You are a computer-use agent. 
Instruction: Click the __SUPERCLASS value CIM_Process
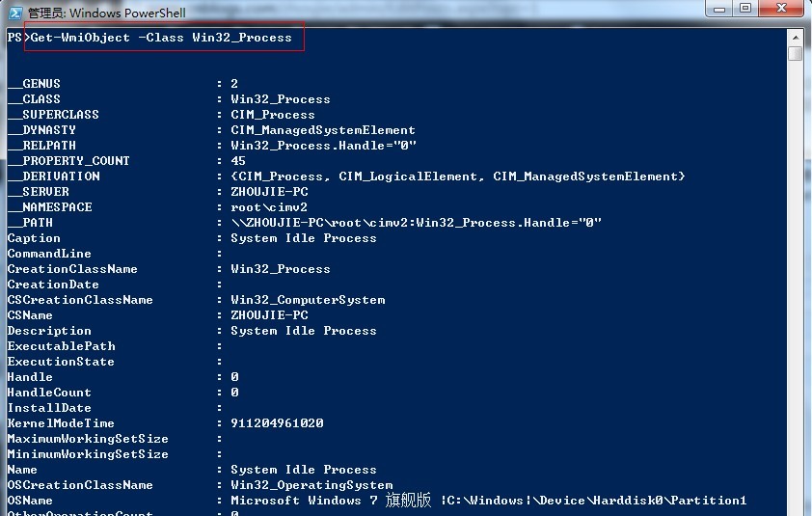click(x=273, y=115)
